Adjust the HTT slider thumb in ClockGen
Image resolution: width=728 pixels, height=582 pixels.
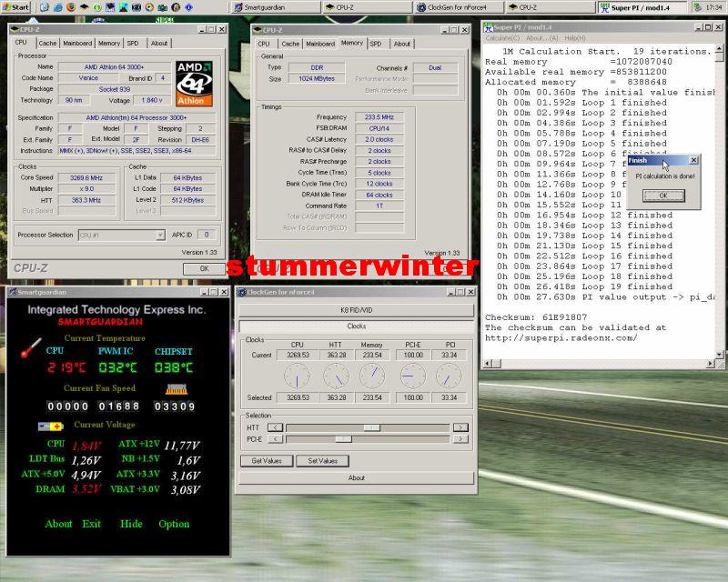371,427
